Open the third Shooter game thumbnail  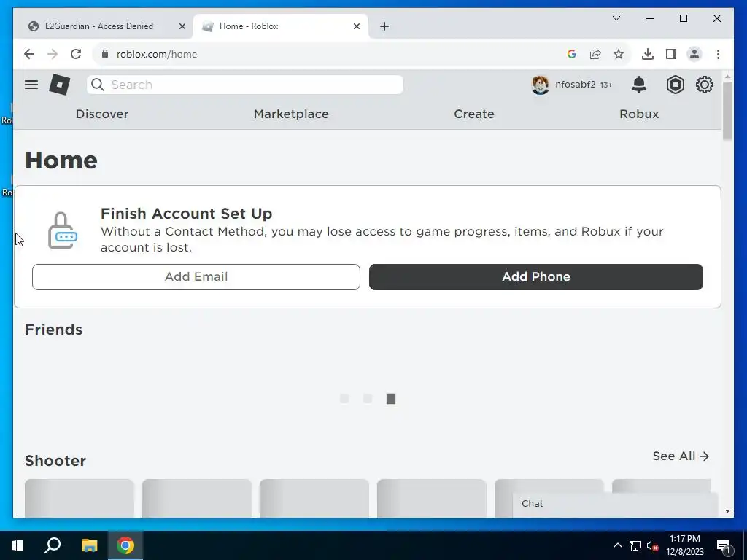coord(314,498)
